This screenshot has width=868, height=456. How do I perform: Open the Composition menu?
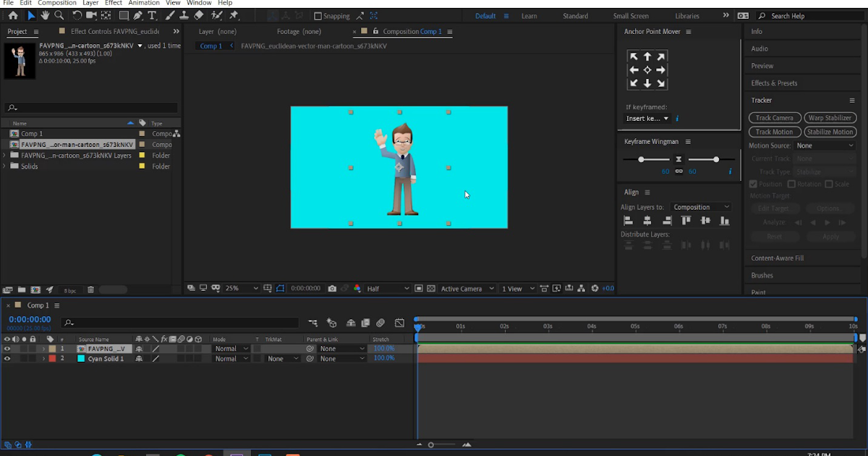56,2
